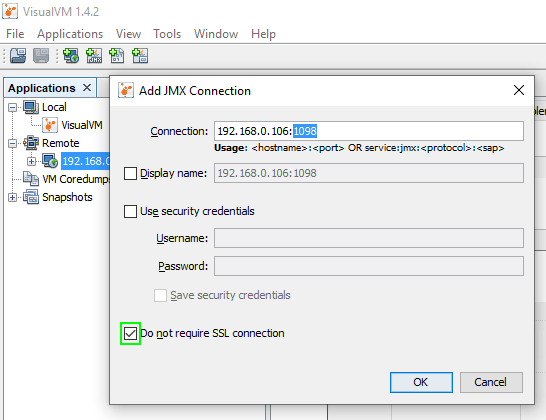Close the Applications panel tab

(x=87, y=88)
